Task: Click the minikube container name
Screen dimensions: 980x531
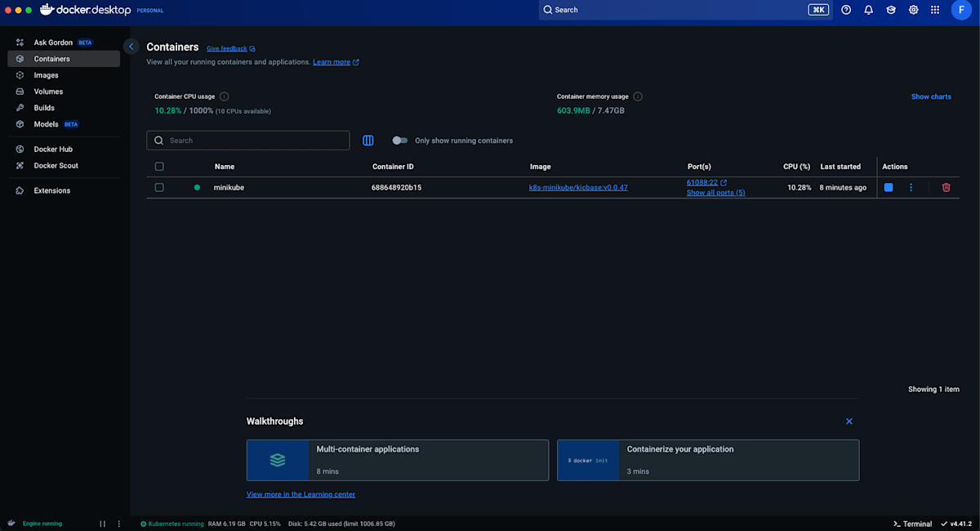Action: click(229, 188)
